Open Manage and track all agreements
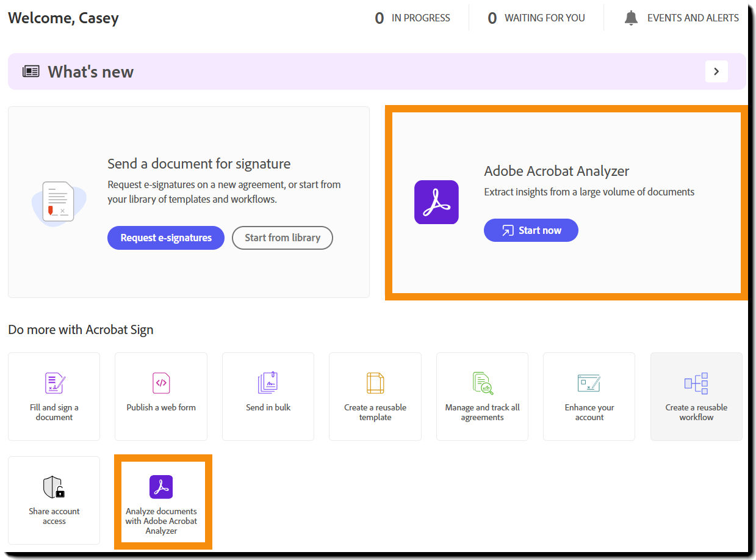756x560 pixels. pyautogui.click(x=482, y=383)
